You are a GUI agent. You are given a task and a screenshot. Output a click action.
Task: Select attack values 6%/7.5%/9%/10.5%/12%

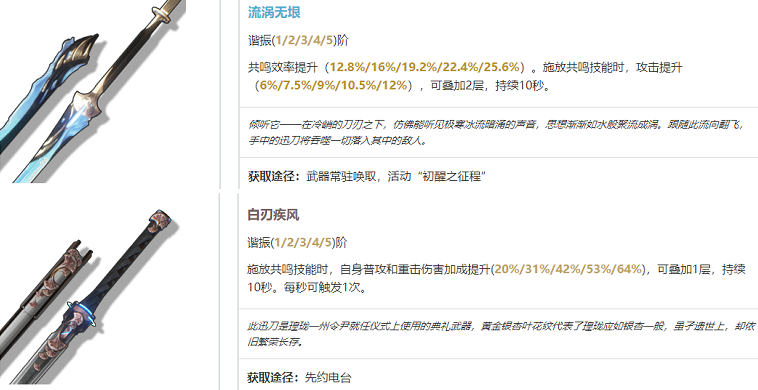pyautogui.click(x=333, y=86)
